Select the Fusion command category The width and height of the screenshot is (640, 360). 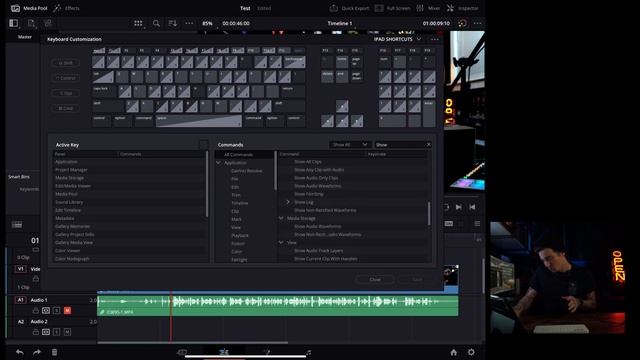coord(238,243)
